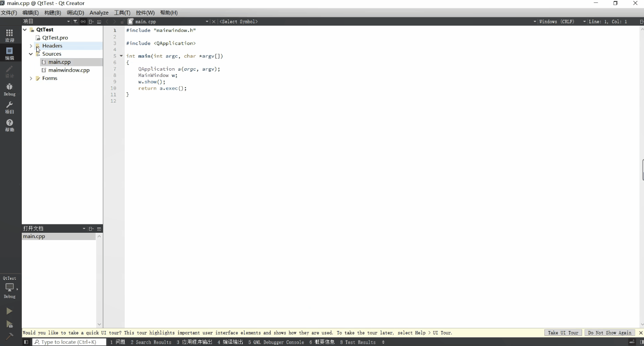Open the 6 概要信息 pane
The height and width of the screenshot is (346, 644).
[322, 342]
